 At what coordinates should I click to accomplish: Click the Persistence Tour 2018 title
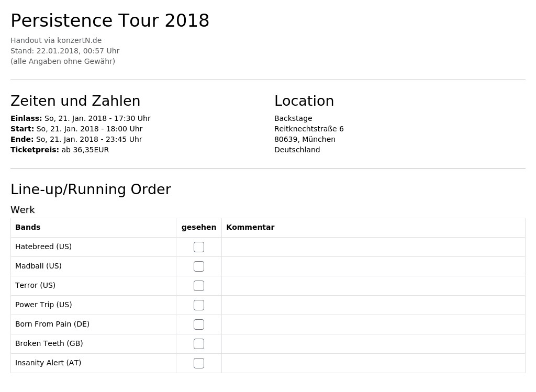[x=110, y=20]
